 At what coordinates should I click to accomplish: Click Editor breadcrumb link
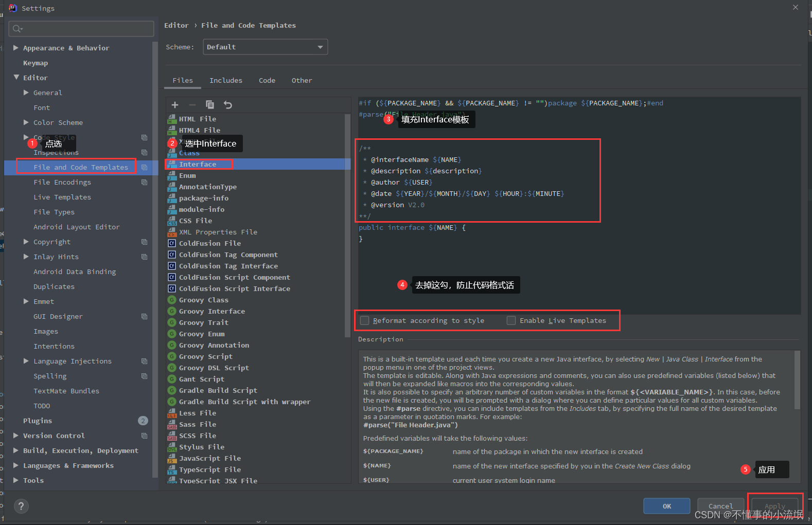pyautogui.click(x=176, y=26)
